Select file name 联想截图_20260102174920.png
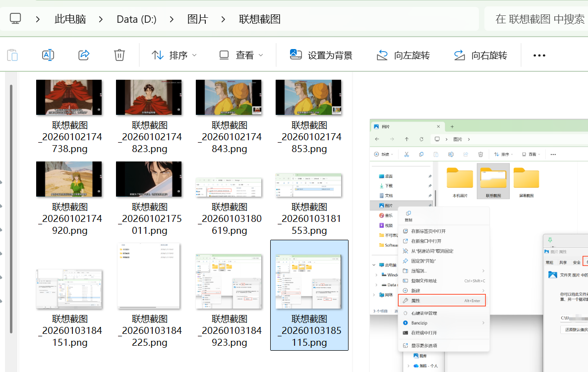 pyautogui.click(x=69, y=219)
